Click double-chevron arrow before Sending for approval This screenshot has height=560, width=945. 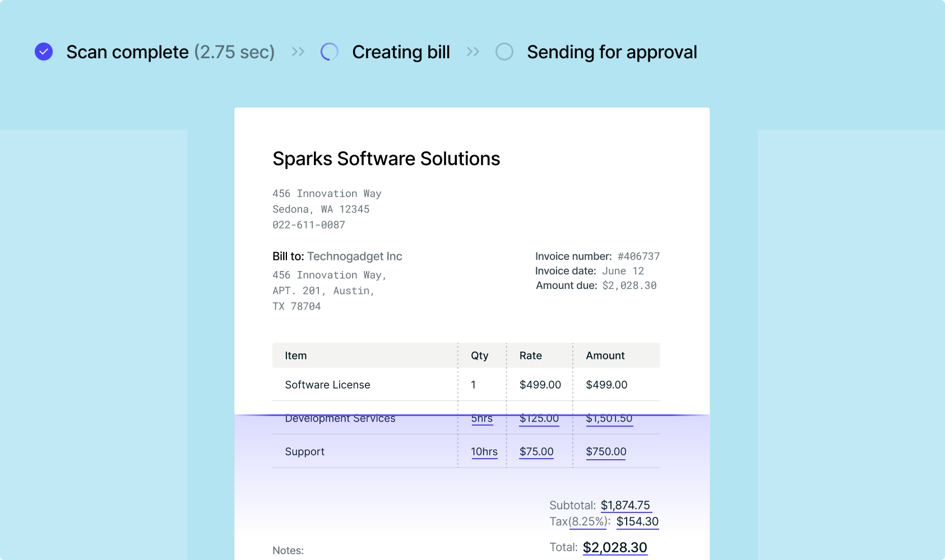click(473, 52)
